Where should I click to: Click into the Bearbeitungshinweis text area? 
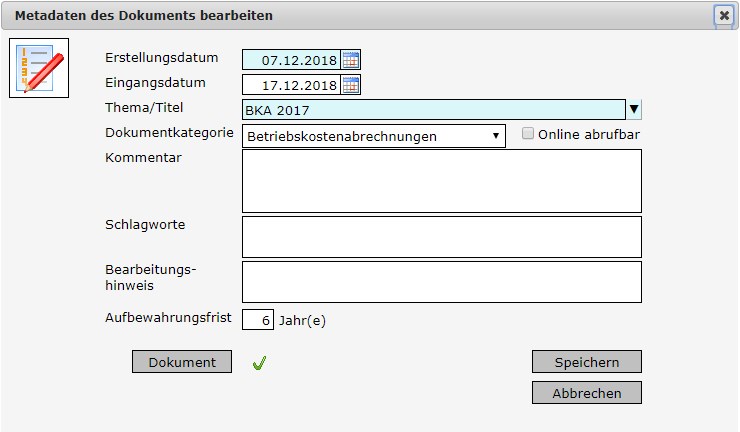(x=442, y=282)
